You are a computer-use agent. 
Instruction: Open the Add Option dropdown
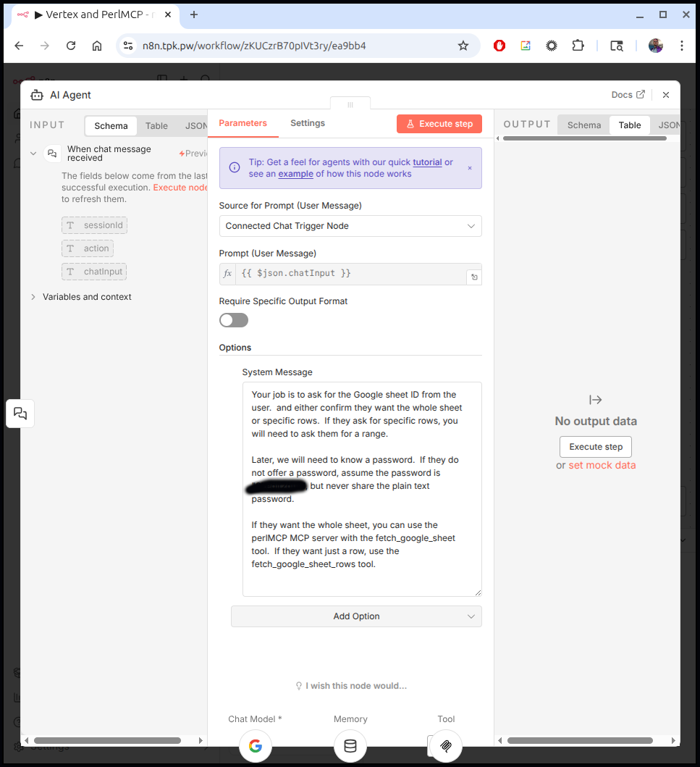tap(356, 616)
